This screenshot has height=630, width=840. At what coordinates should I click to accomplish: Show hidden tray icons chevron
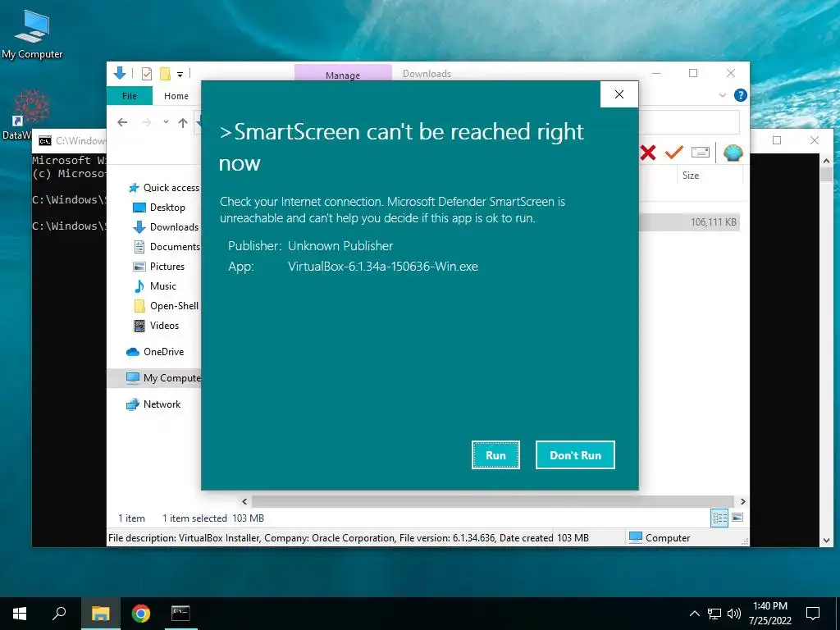point(694,614)
